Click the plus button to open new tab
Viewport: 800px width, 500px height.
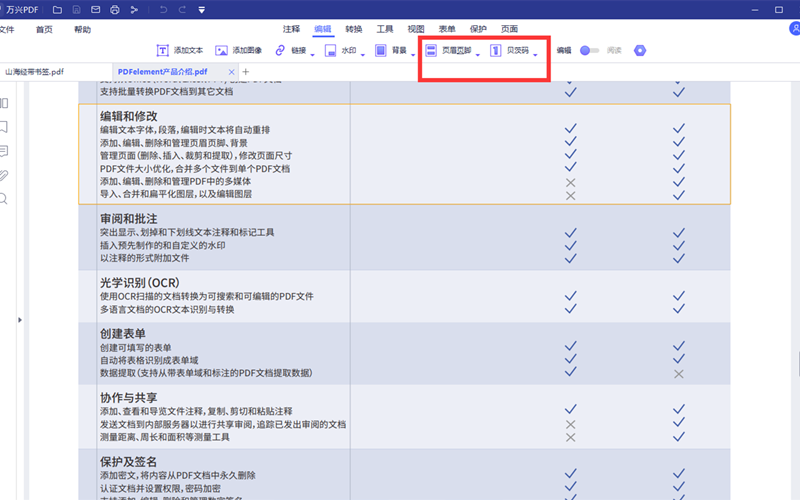point(246,72)
